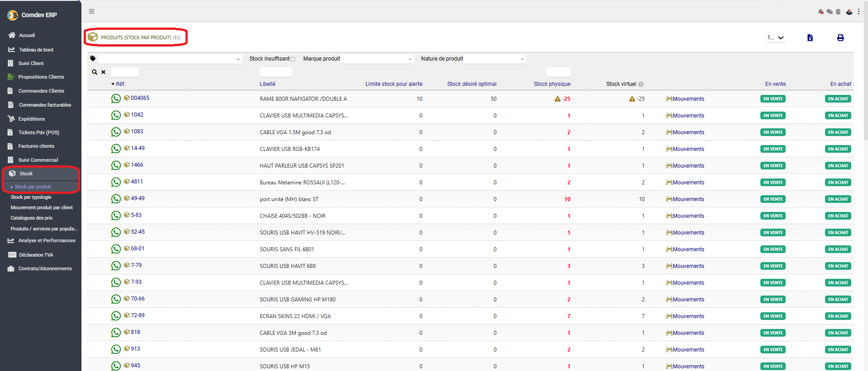868x371 pixels.
Task: Click the Libellé search input field
Action: [276, 72]
